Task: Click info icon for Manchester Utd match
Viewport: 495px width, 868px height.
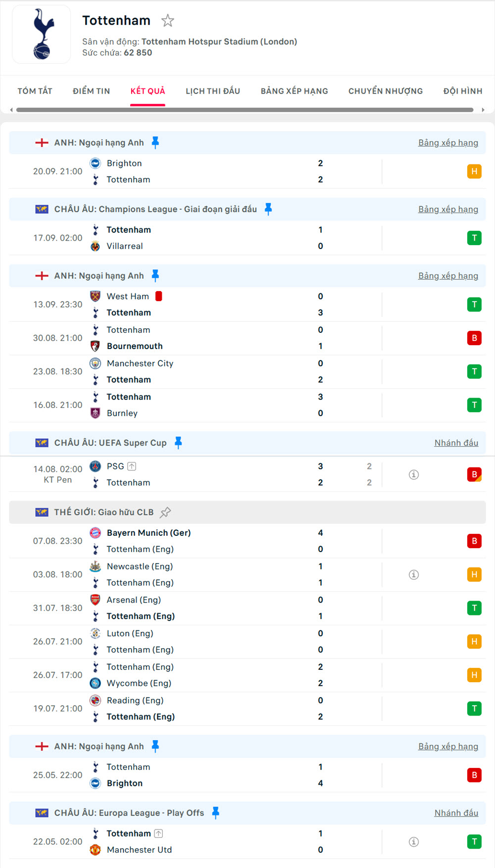Action: click(x=414, y=842)
